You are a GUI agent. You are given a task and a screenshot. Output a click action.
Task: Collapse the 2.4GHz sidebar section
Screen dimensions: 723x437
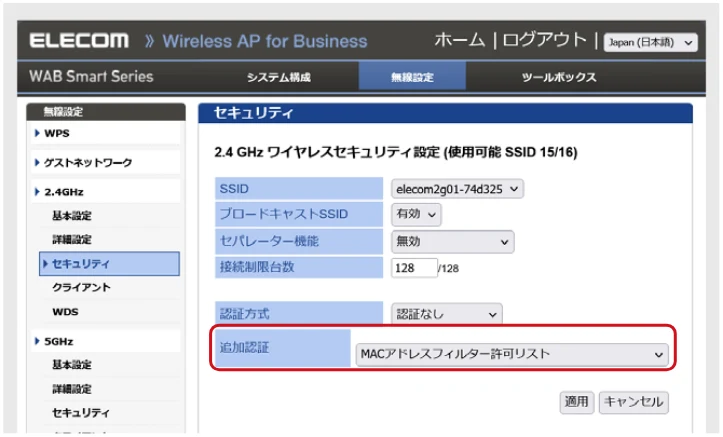pyautogui.click(x=106, y=192)
